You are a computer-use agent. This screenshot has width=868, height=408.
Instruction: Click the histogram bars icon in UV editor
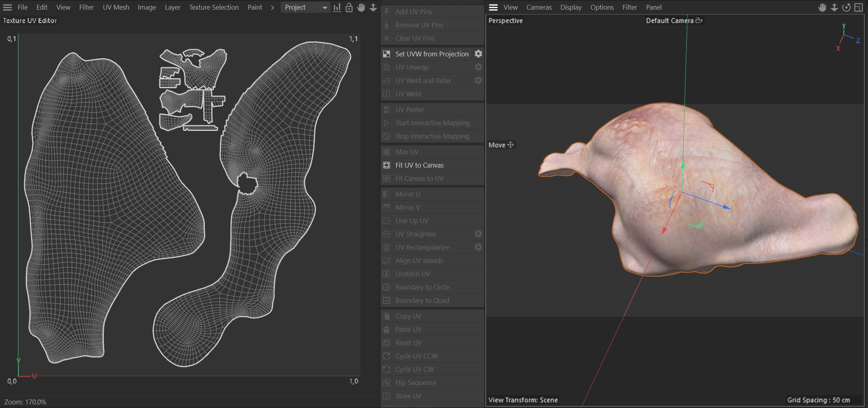click(x=337, y=7)
